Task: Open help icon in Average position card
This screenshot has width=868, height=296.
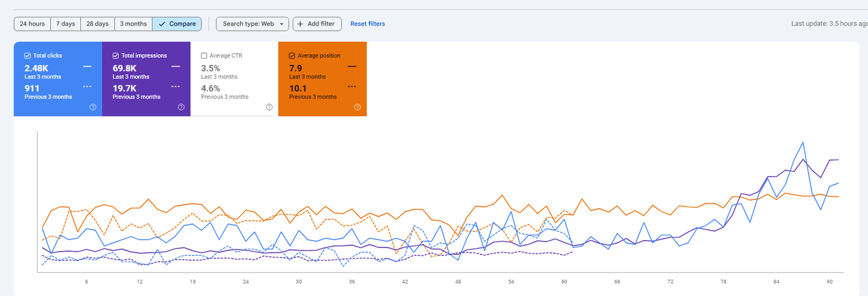Action: click(x=358, y=107)
